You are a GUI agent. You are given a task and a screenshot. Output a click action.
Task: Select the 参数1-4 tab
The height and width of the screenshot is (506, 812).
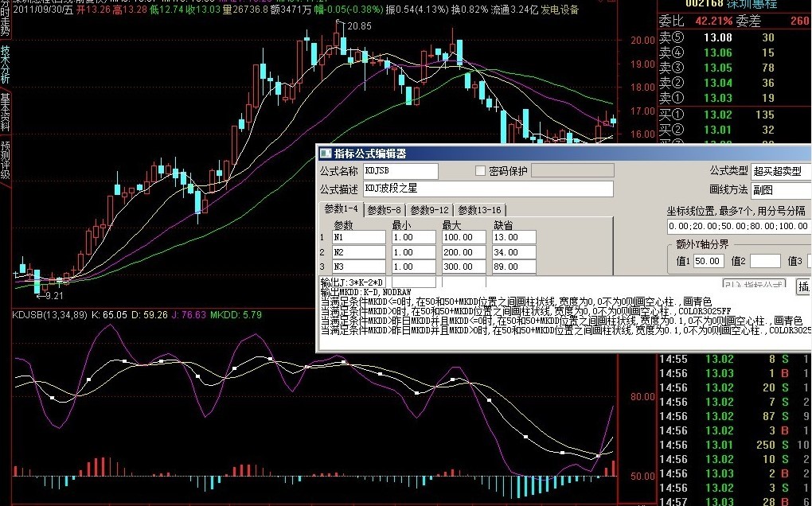[x=341, y=210]
